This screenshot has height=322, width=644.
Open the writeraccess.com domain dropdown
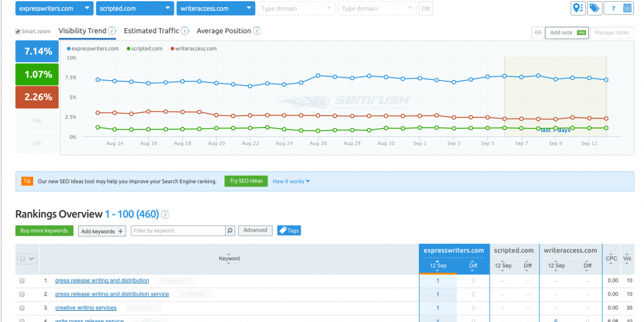[x=215, y=8]
